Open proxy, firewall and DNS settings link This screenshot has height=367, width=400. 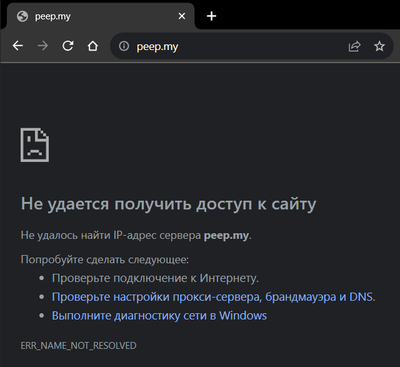(x=212, y=297)
